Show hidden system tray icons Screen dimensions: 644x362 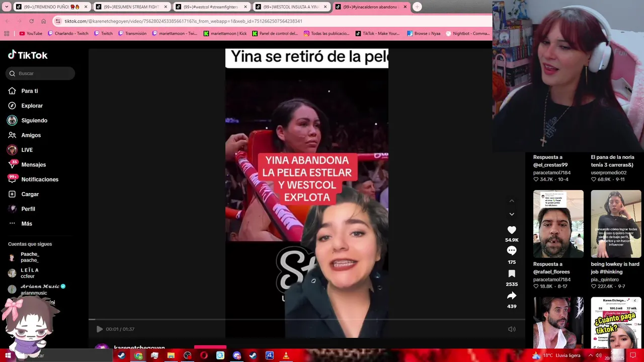[x=591, y=355]
